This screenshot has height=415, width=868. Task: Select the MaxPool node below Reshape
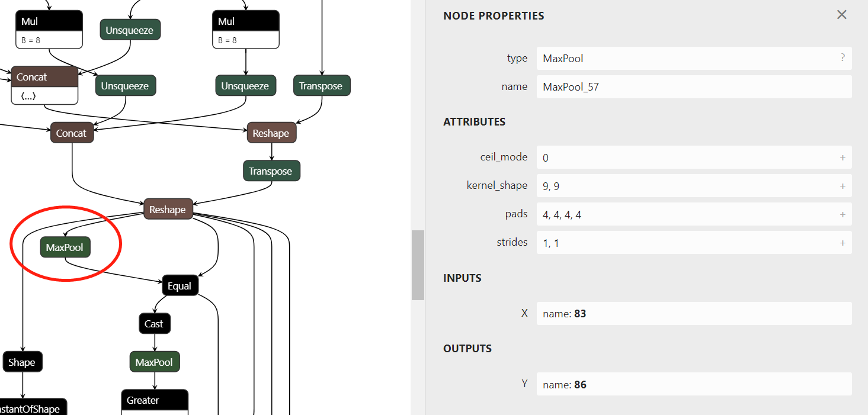pyautogui.click(x=65, y=247)
